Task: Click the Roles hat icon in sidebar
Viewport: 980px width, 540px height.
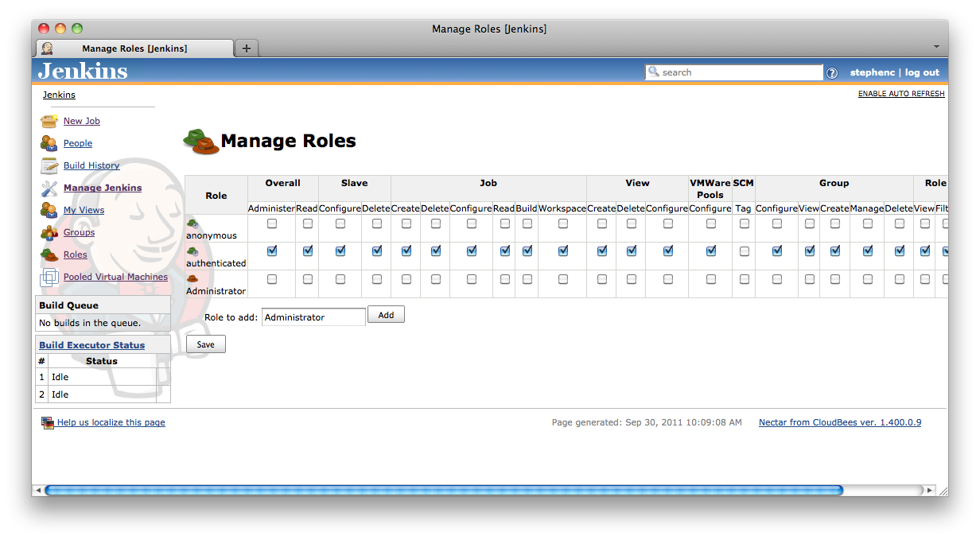Action: coord(49,254)
